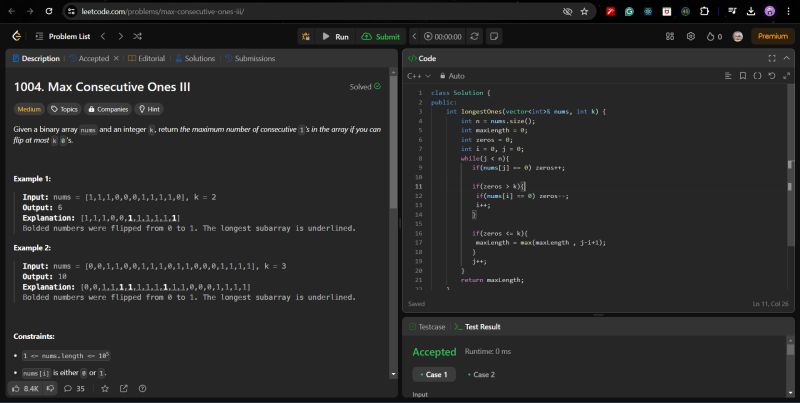
Task: Expand the Topics tag section
Action: pos(64,109)
